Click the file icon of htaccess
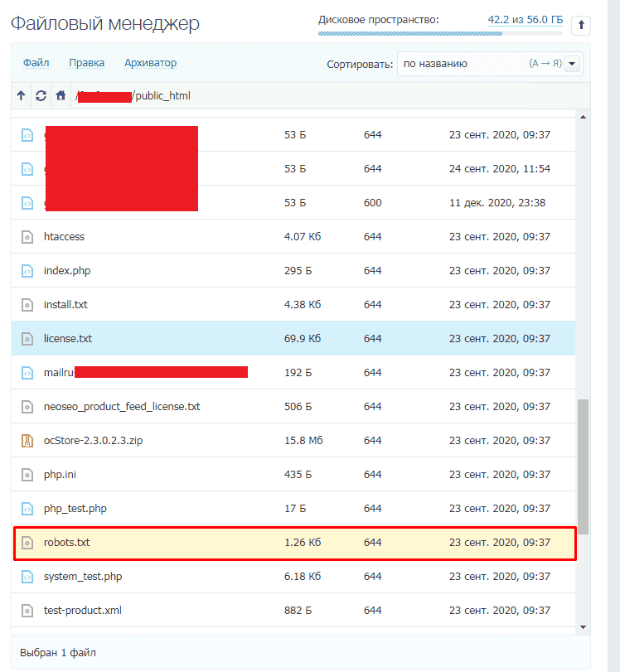Screen dimensions: 620x672 [27, 237]
